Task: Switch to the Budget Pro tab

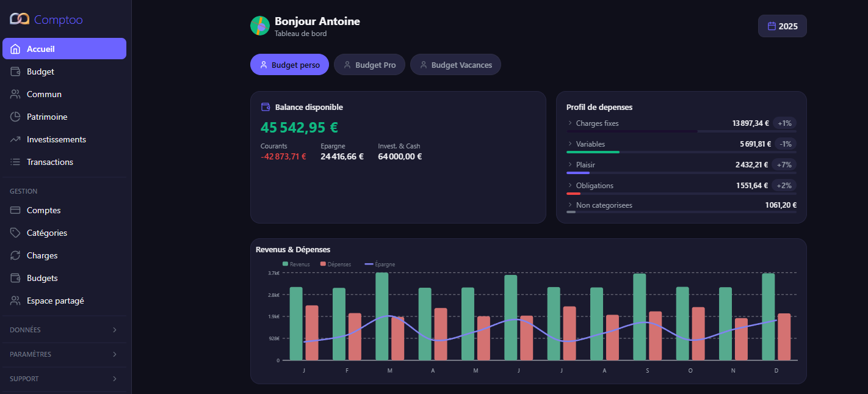Action: (369, 64)
